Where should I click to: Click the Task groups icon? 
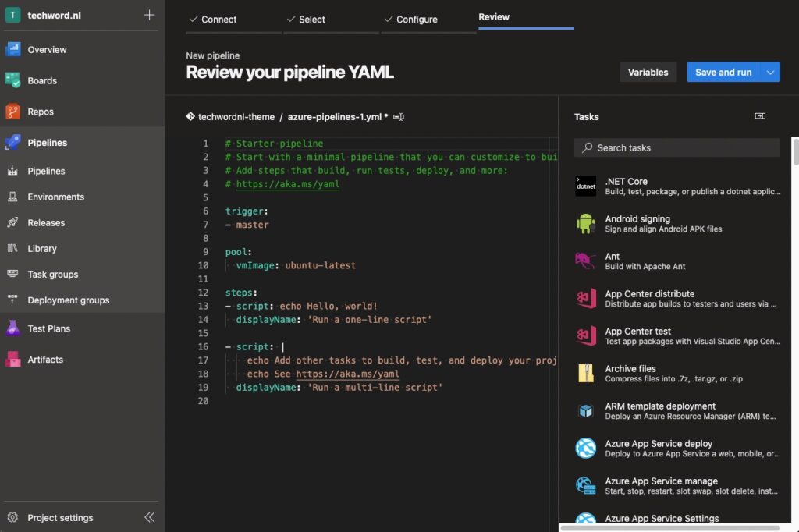12,274
